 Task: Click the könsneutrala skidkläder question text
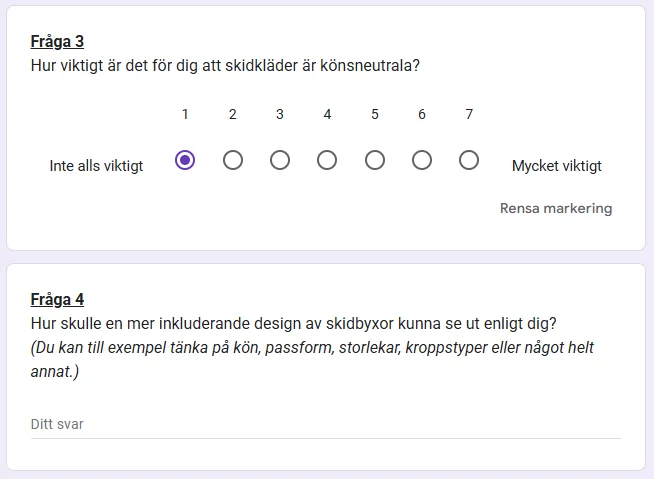click(x=225, y=66)
